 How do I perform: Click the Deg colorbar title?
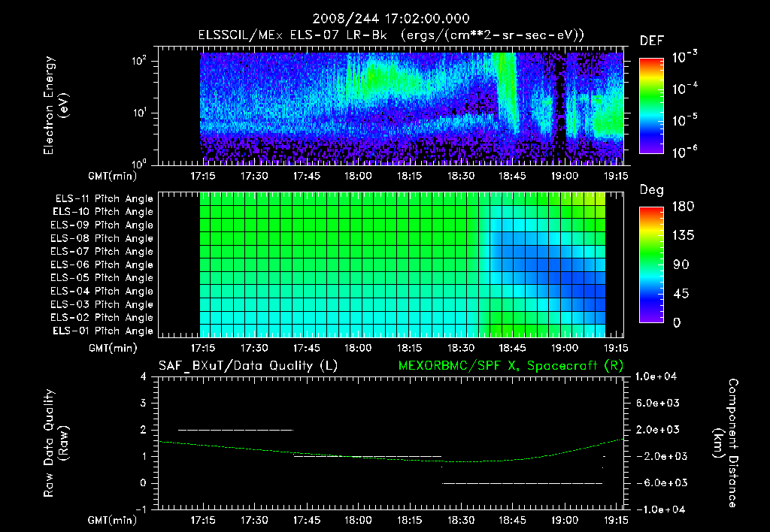point(652,190)
